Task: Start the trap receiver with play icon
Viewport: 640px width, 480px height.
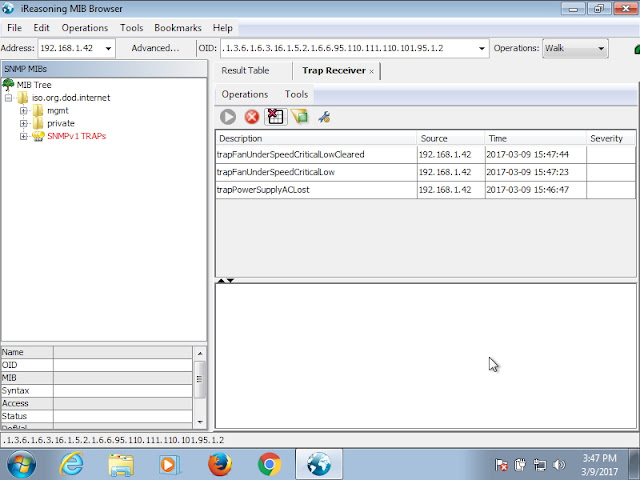Action: tap(228, 117)
